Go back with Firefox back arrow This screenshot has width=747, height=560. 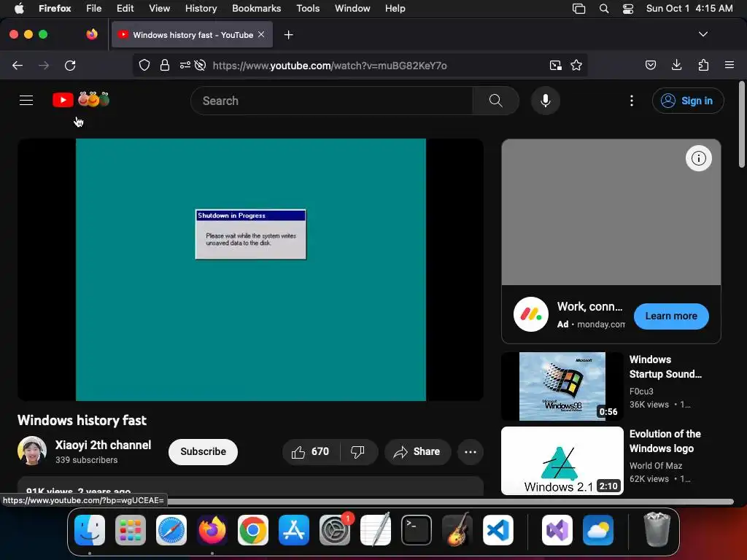coord(18,65)
